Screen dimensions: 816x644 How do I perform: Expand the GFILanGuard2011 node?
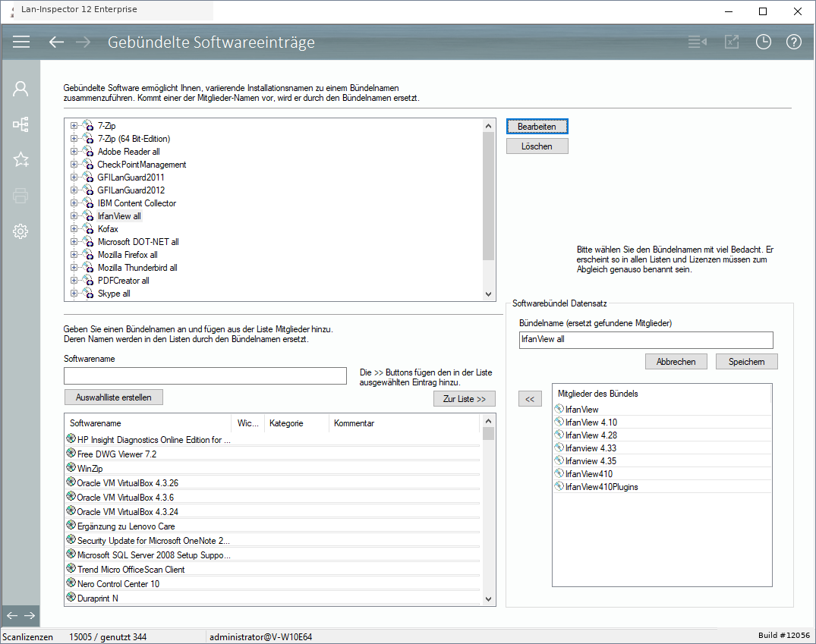[74, 177]
